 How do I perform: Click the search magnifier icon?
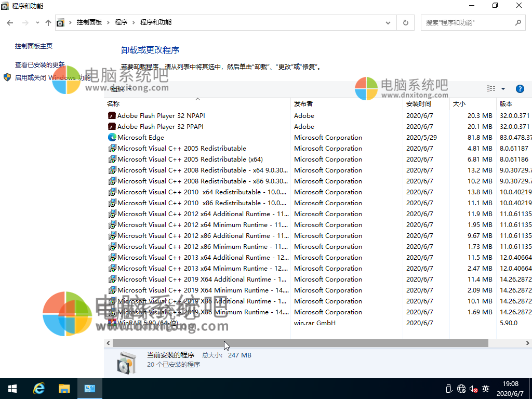517,22
